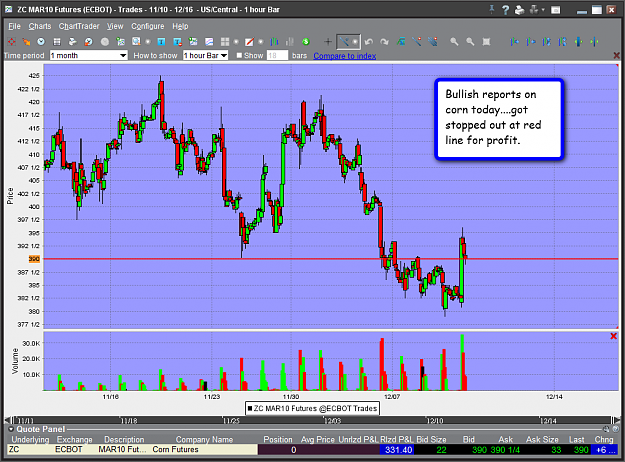Image resolution: width=625 pixels, height=462 pixels.
Task: Open help with the question mark icon
Action: click(505, 10)
